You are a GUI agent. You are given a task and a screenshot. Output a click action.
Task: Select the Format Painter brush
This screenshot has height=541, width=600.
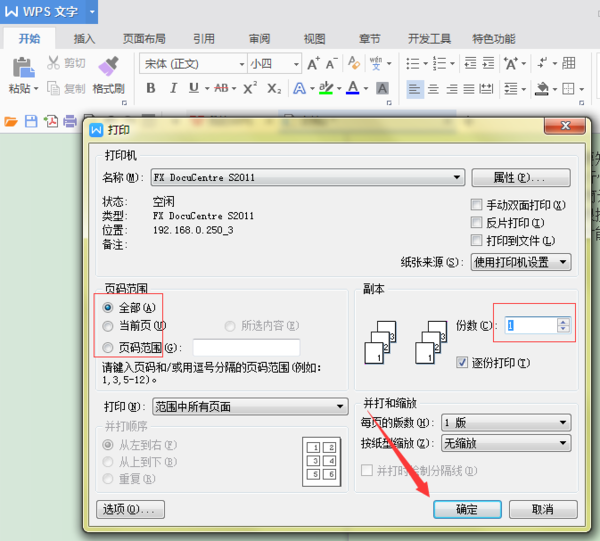(109, 67)
